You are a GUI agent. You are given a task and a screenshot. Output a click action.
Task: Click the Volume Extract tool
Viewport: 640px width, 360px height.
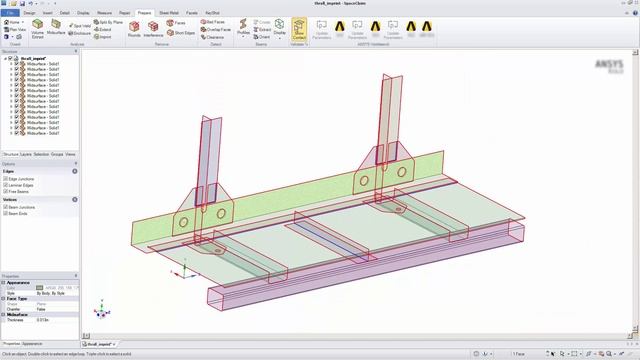pyautogui.click(x=38, y=29)
